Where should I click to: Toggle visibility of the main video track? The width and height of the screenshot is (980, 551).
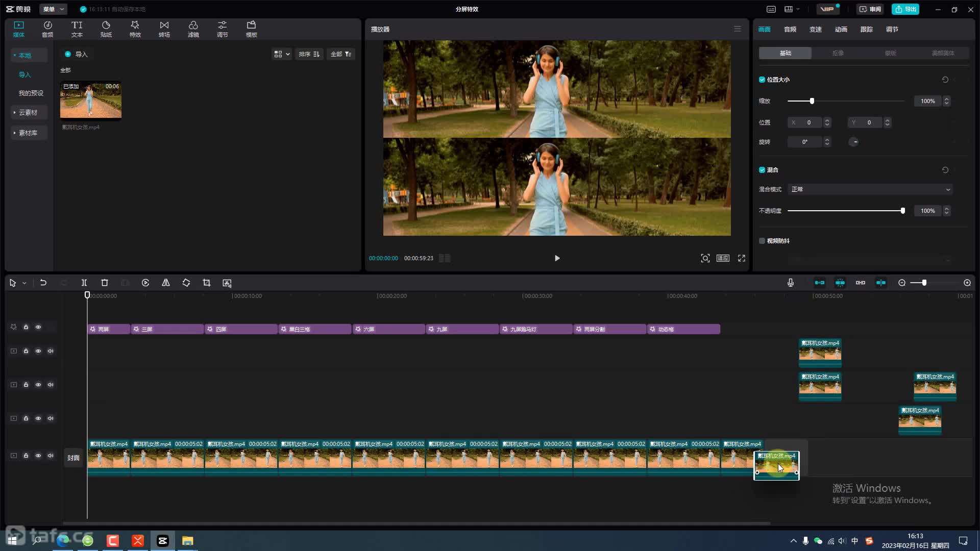[x=38, y=456]
